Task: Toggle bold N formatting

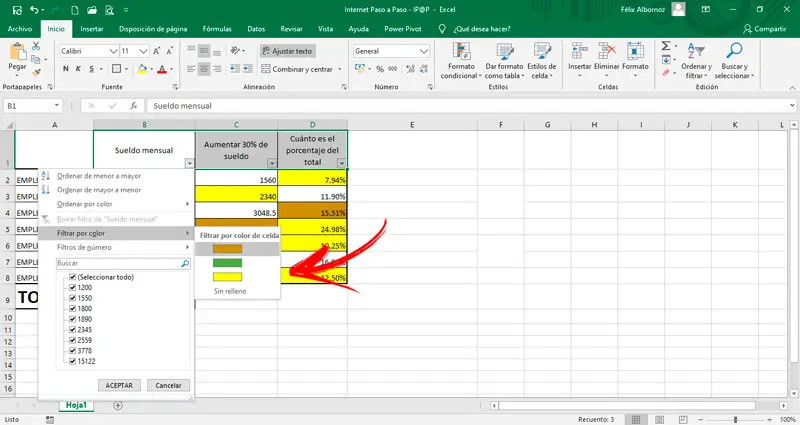Action: coord(66,69)
